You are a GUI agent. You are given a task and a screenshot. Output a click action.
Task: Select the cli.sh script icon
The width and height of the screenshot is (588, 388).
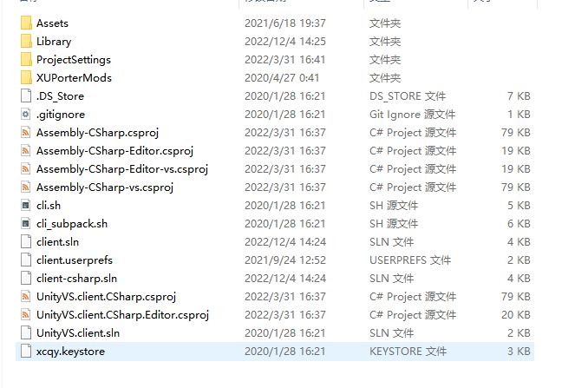[26, 205]
